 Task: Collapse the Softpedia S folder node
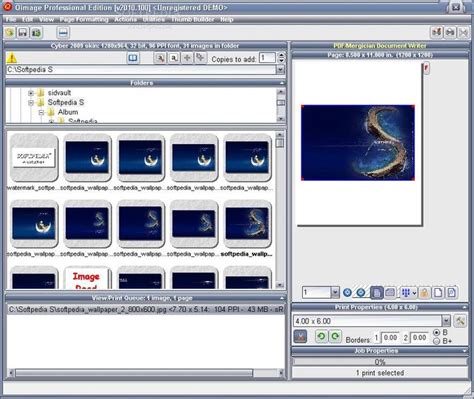31,103
